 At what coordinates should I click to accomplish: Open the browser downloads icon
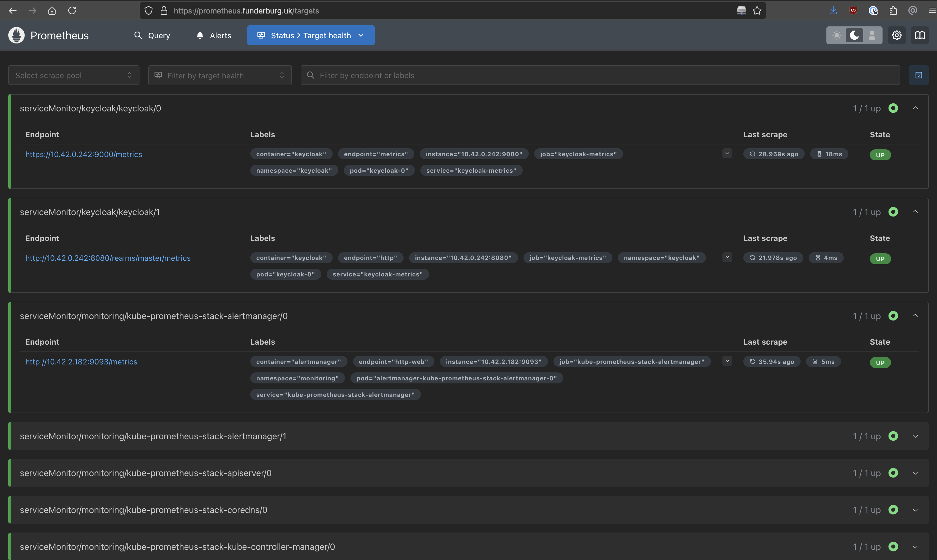click(833, 10)
